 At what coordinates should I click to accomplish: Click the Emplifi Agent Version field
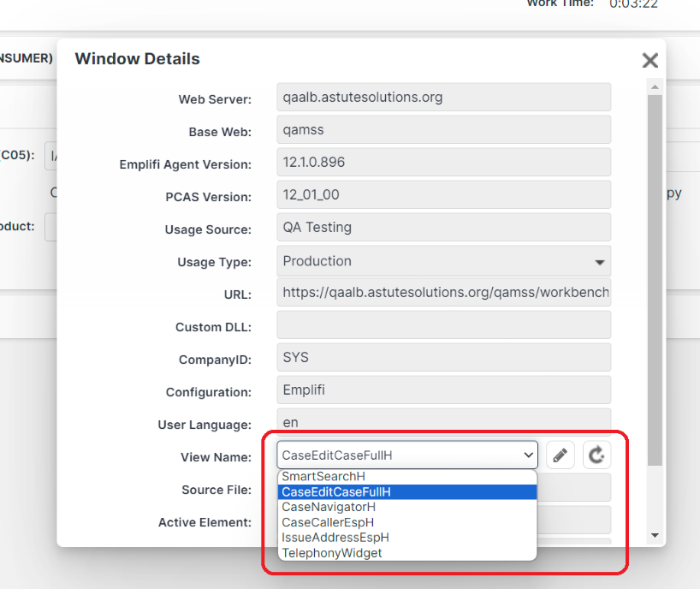443,162
